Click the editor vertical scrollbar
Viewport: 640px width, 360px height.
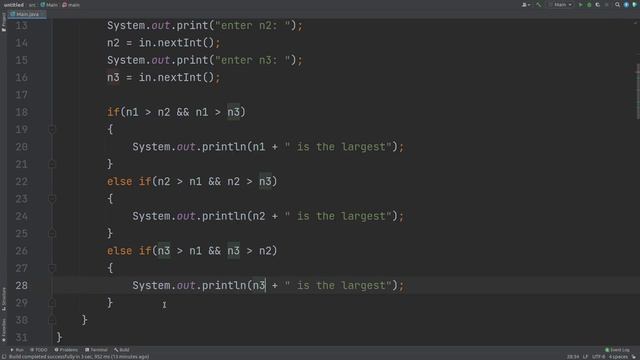pos(637,92)
